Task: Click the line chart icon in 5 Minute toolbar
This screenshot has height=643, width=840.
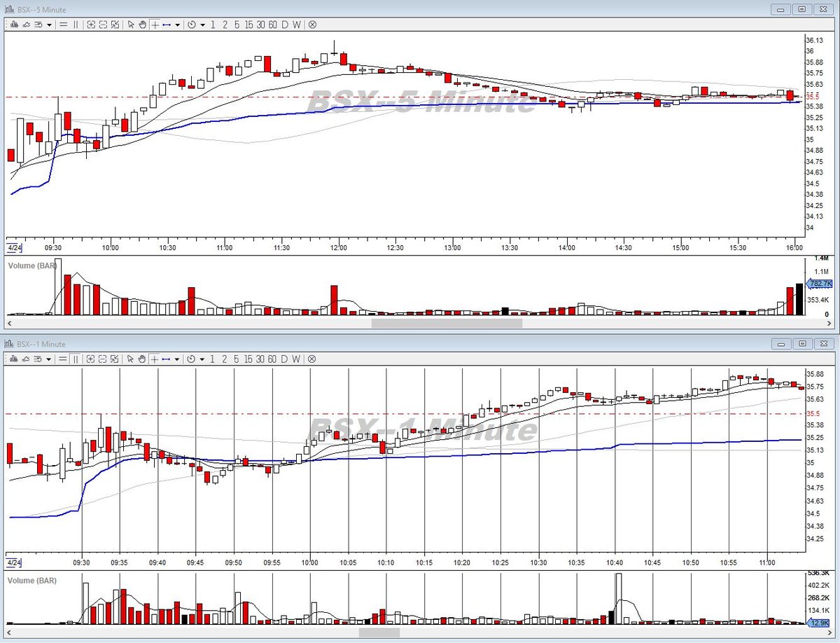Action: pyautogui.click(x=27, y=25)
